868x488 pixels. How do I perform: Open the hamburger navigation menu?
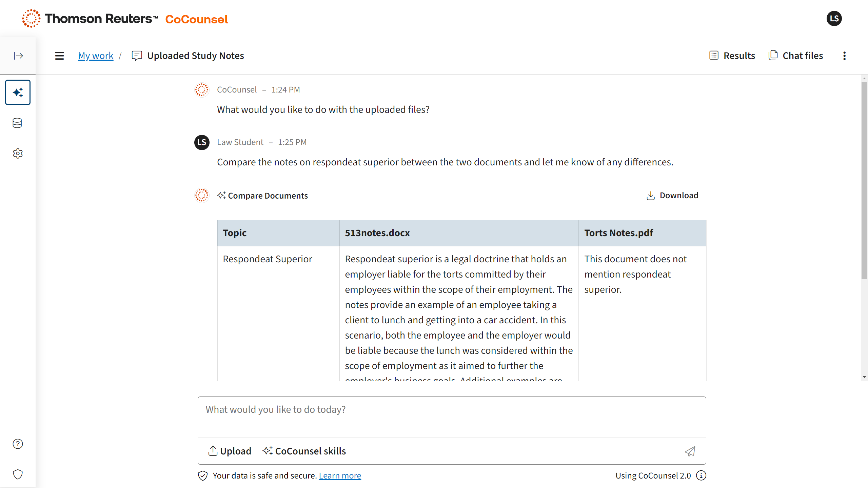tap(59, 56)
